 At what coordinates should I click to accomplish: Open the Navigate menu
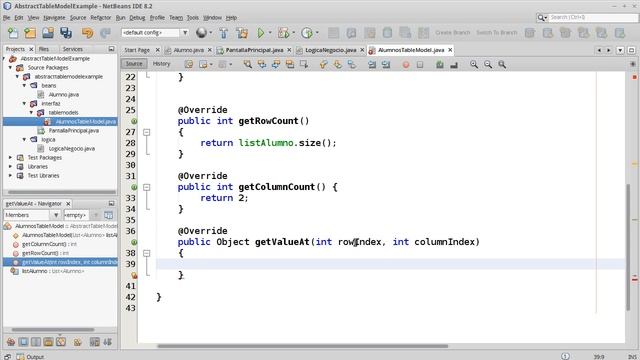pyautogui.click(x=54, y=18)
